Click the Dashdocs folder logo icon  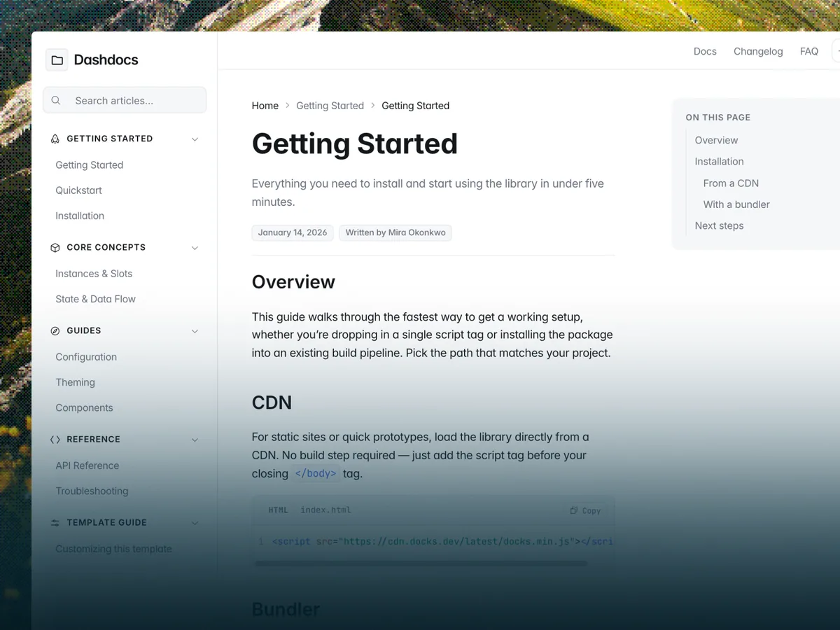coord(57,60)
